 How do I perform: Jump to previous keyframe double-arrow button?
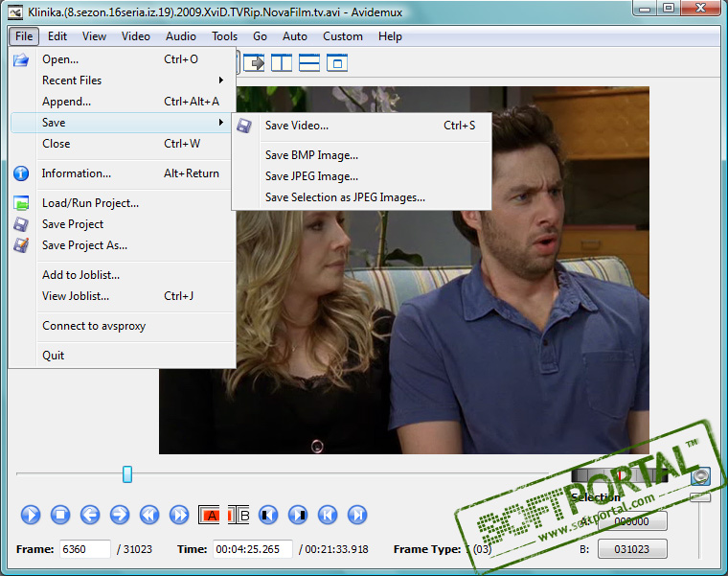tap(149, 515)
